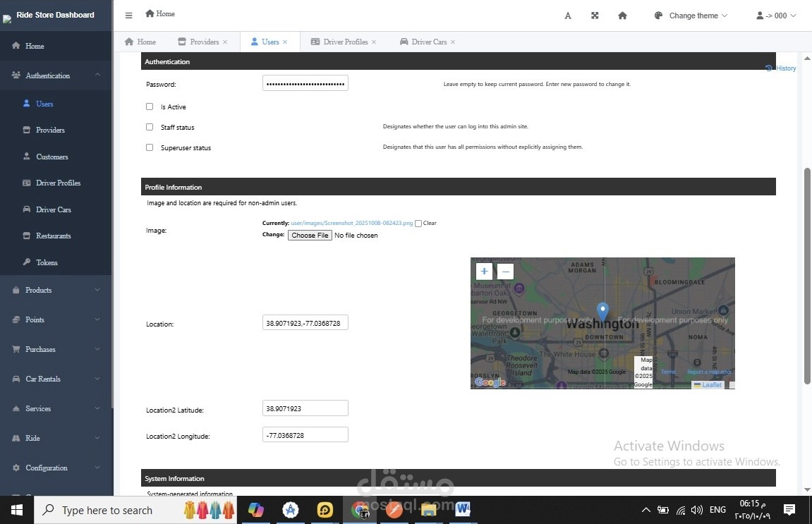
Task: Click the Choose File button
Action: [310, 235]
